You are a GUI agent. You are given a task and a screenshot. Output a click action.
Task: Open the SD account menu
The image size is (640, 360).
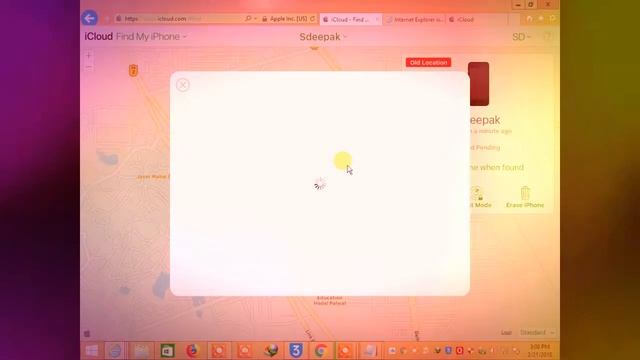click(x=521, y=37)
